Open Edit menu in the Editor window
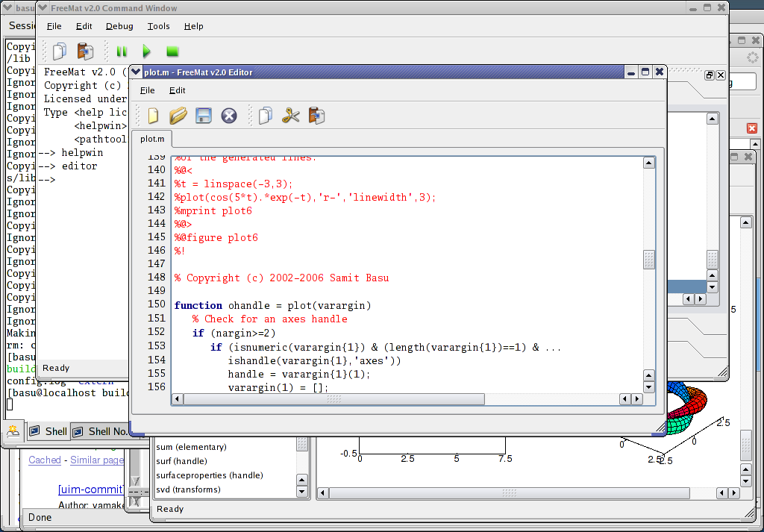This screenshot has height=532, width=764. tap(177, 90)
